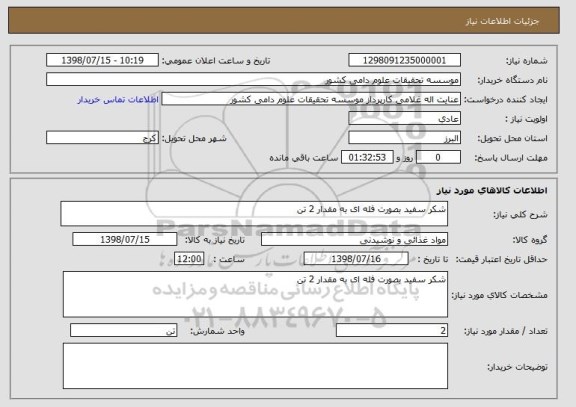Viewport: 576px width, 407px height.
Task: Select the remaining days field showing 0
Action: click(x=438, y=157)
